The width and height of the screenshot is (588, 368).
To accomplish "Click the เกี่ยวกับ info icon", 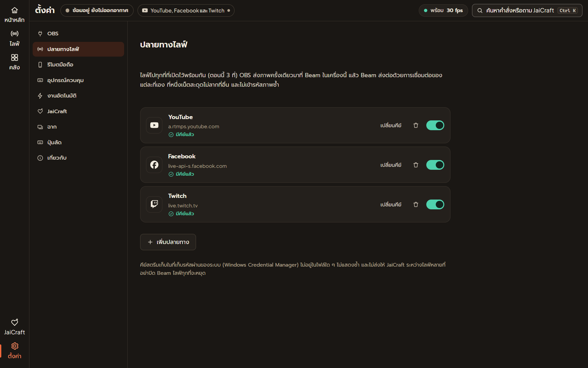I will 40,158.
